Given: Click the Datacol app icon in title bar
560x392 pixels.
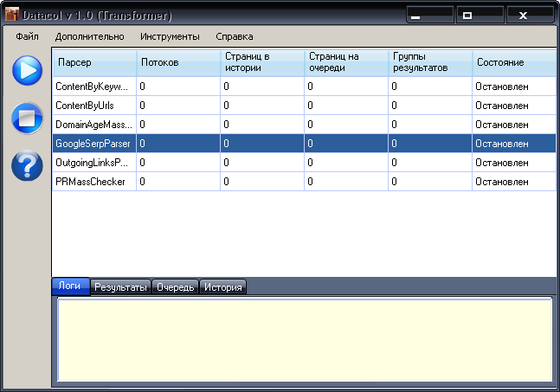Looking at the screenshot, I should click(x=12, y=16).
